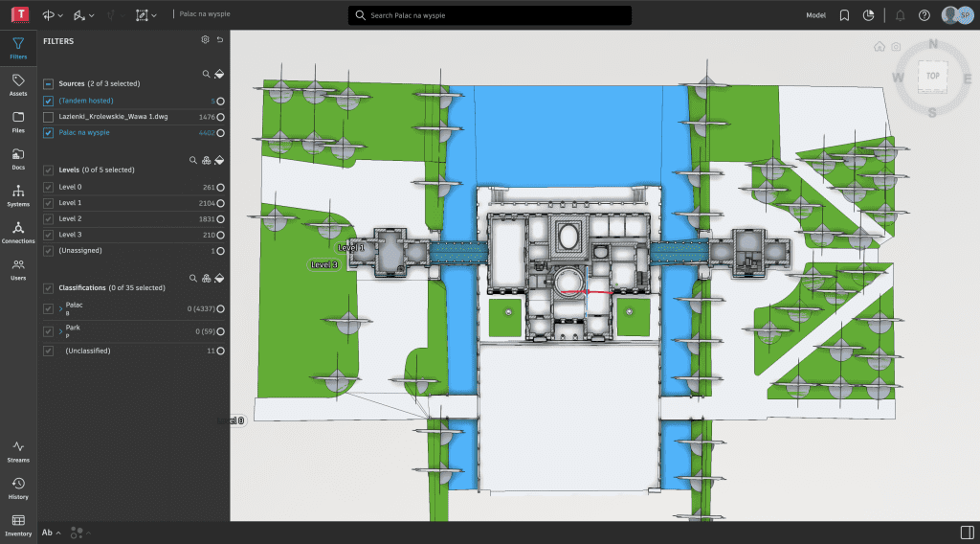The width and height of the screenshot is (980, 544).
Task: Expand the Palac classification tree
Action: pyautogui.click(x=60, y=309)
